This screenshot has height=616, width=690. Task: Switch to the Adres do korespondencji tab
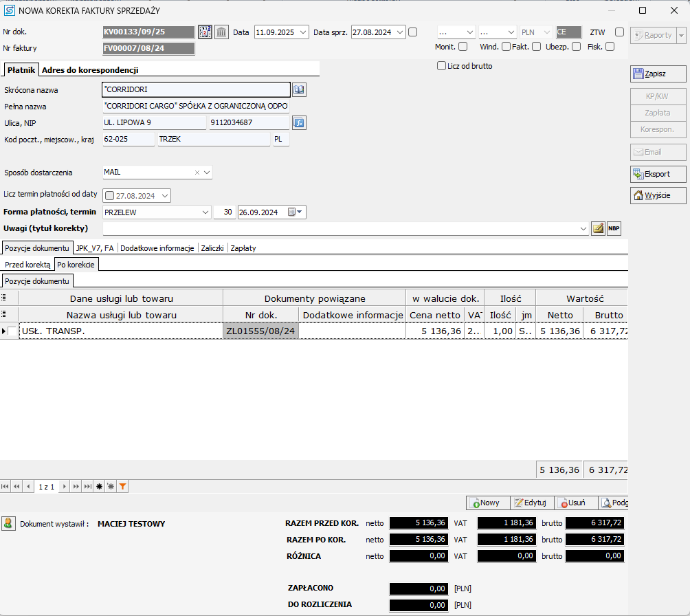(x=90, y=70)
